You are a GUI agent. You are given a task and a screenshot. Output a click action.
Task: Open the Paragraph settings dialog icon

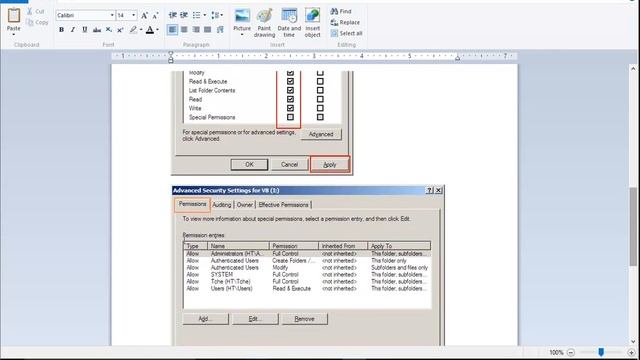(220, 29)
